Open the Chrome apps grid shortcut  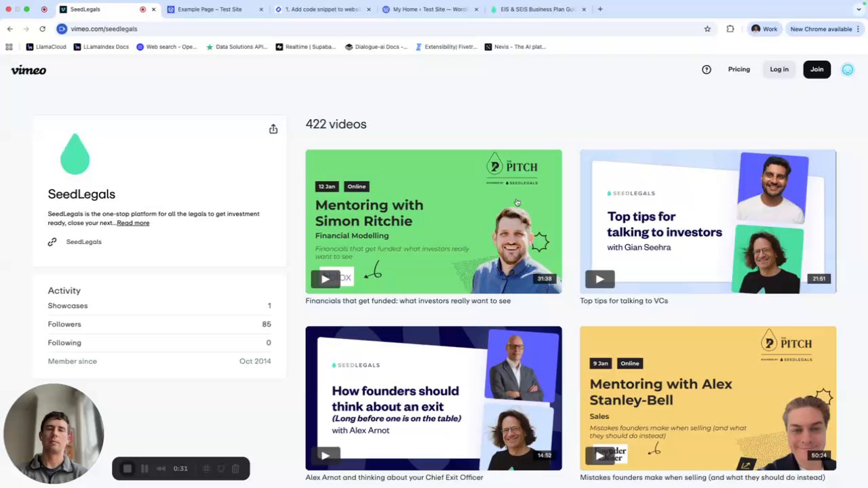tap(9, 47)
